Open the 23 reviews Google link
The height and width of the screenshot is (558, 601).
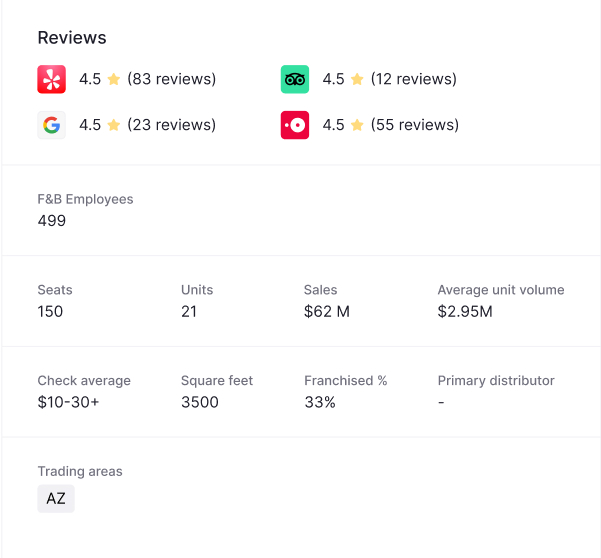pos(171,125)
